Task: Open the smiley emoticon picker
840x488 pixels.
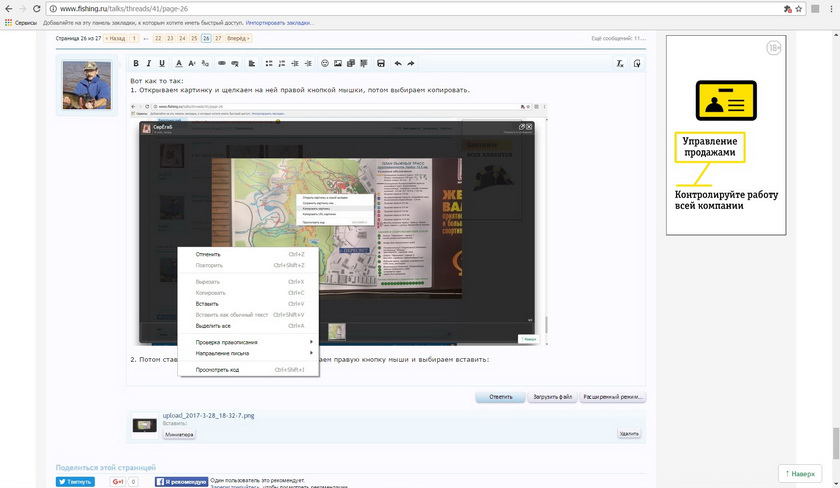Action: pos(324,63)
